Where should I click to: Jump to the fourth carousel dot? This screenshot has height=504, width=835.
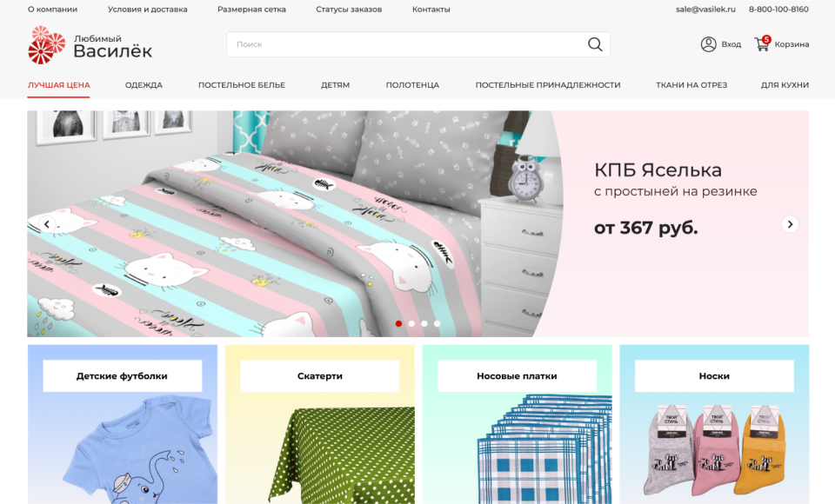tap(437, 323)
